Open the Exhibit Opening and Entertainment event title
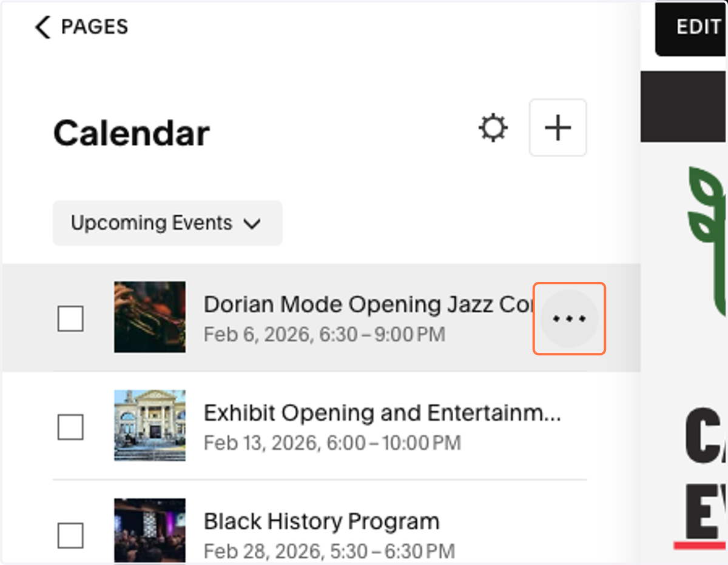728x565 pixels. [382, 413]
